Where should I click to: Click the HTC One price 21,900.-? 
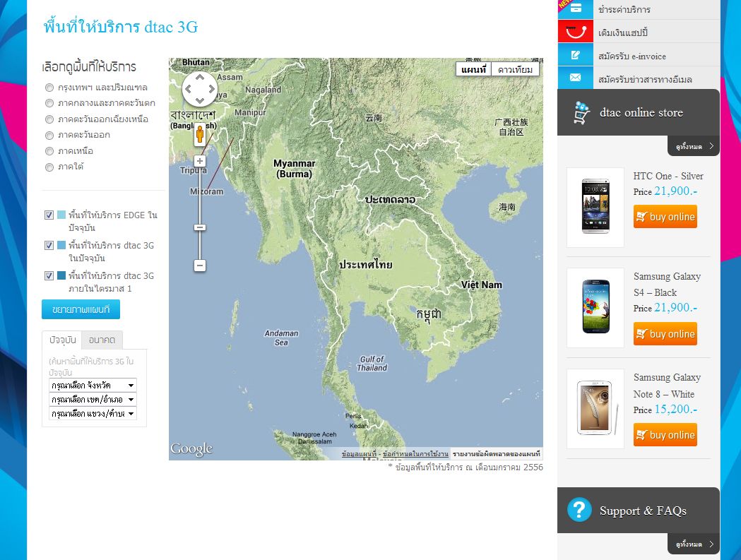coord(675,191)
